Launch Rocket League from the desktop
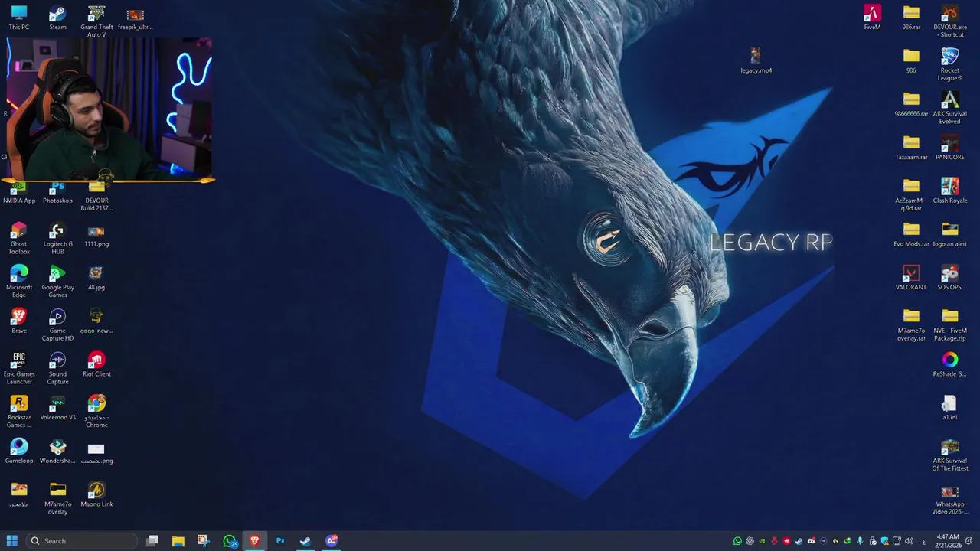The image size is (980, 551). [950, 65]
